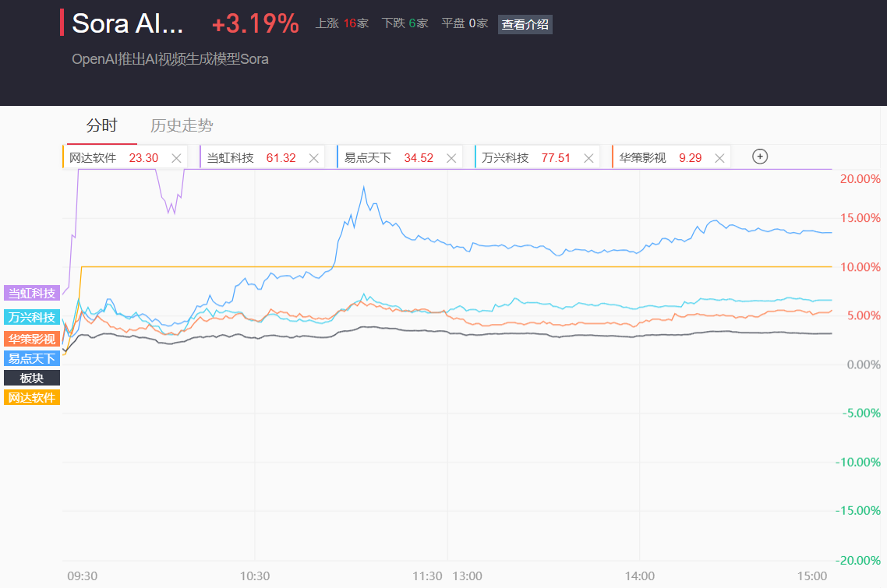Open the 历史走势 tab
The height and width of the screenshot is (588, 887).
pyautogui.click(x=182, y=125)
